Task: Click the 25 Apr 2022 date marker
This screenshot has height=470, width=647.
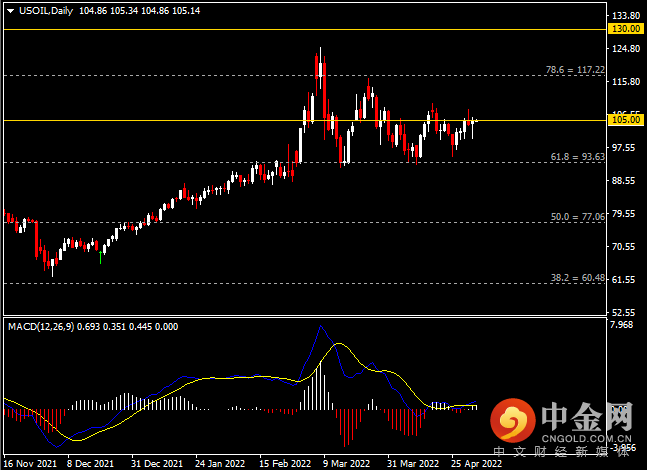Action: (477, 464)
